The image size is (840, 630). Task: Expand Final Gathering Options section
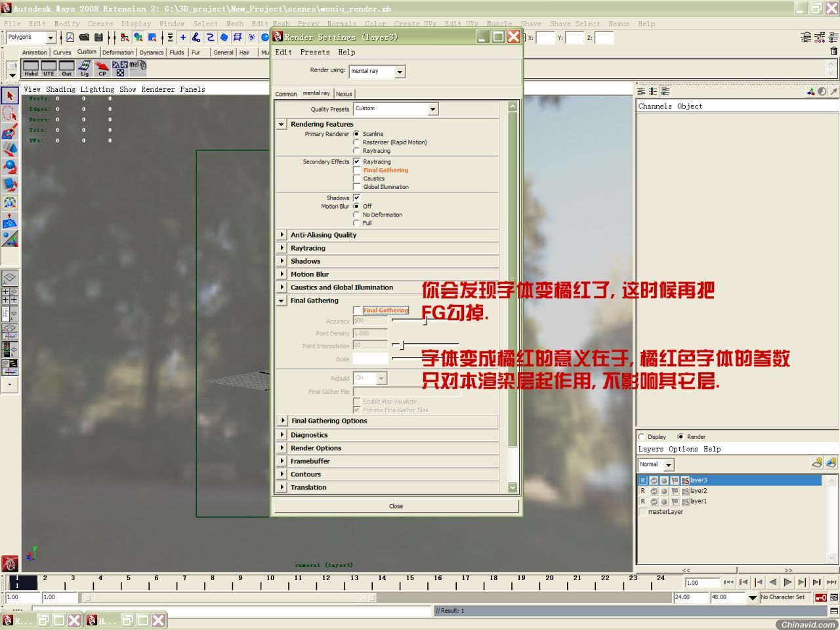click(x=283, y=421)
